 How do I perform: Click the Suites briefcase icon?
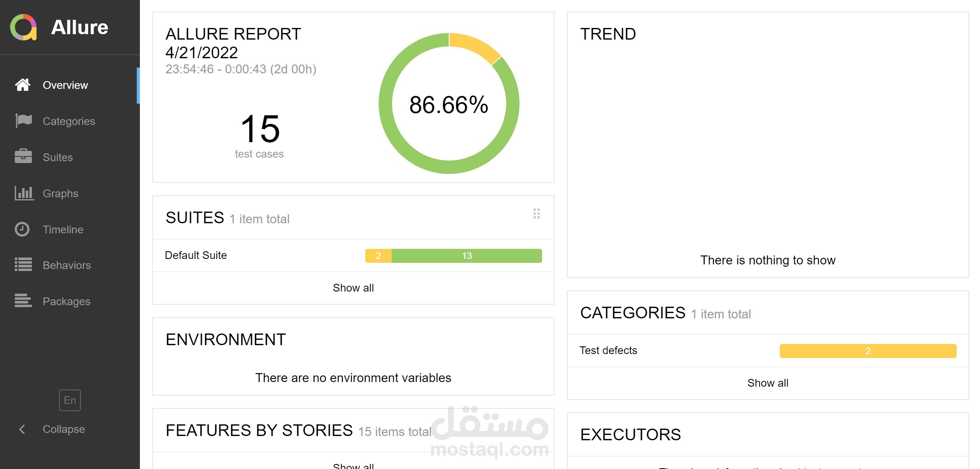pyautogui.click(x=23, y=157)
